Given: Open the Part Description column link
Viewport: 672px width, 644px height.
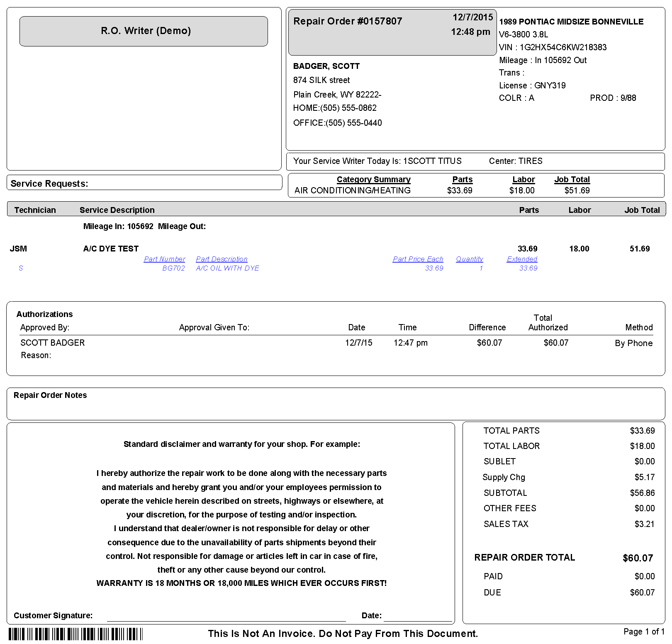Looking at the screenshot, I should point(222,259).
